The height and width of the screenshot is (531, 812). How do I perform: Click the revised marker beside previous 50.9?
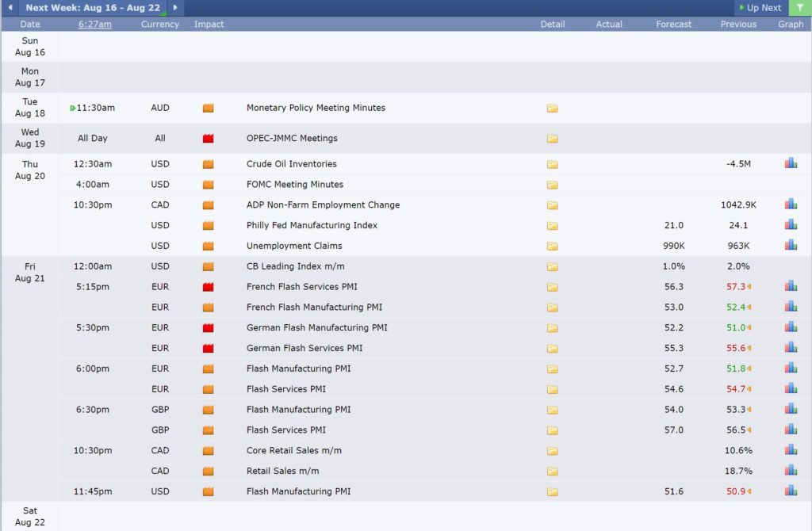point(749,491)
